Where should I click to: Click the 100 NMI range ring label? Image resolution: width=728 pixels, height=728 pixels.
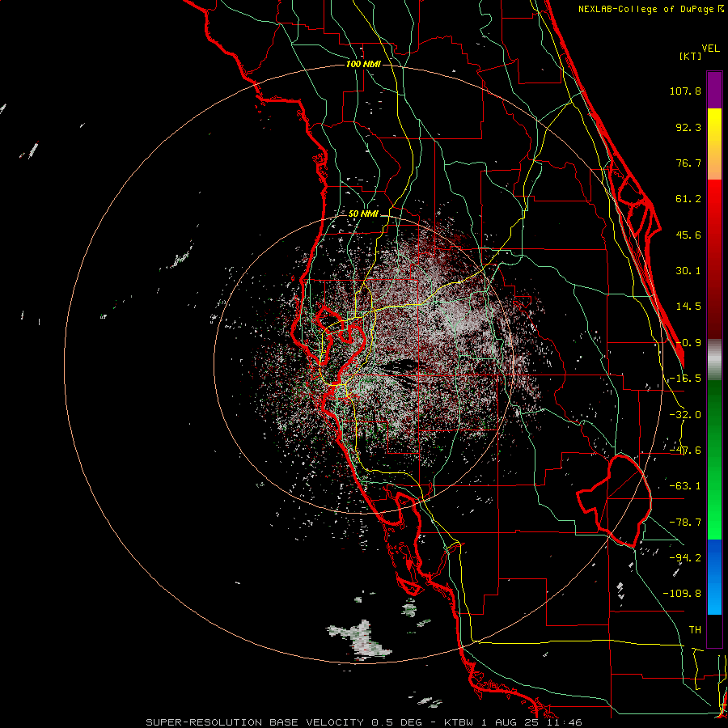point(363,64)
